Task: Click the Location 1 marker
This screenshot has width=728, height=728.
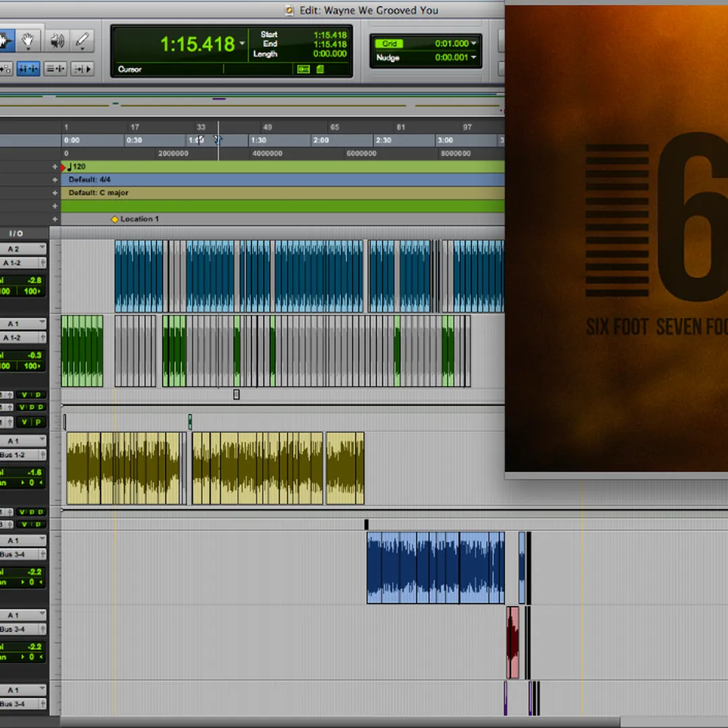Action: (115, 219)
